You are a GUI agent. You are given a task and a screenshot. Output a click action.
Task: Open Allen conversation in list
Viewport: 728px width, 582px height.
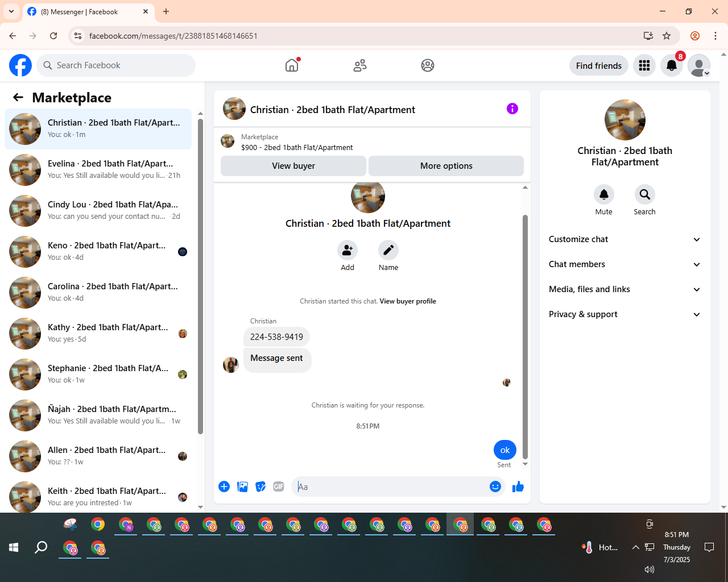(x=98, y=456)
